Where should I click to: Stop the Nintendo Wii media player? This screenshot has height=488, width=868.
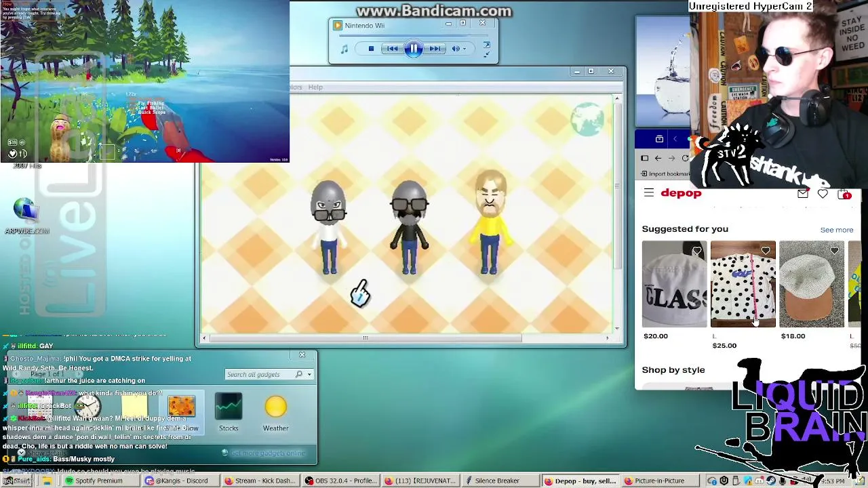[x=371, y=49]
